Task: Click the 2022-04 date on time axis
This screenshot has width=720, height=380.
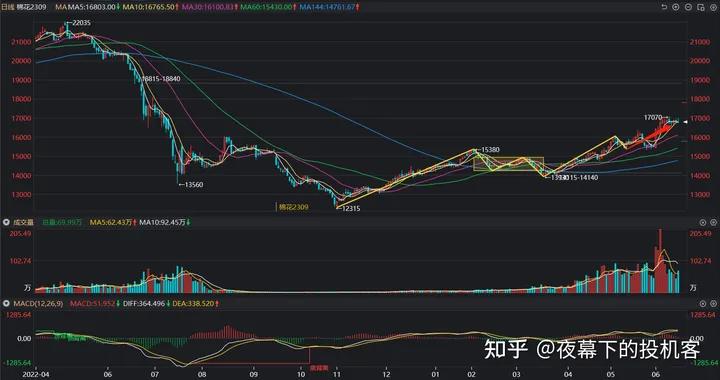Action: (35, 374)
